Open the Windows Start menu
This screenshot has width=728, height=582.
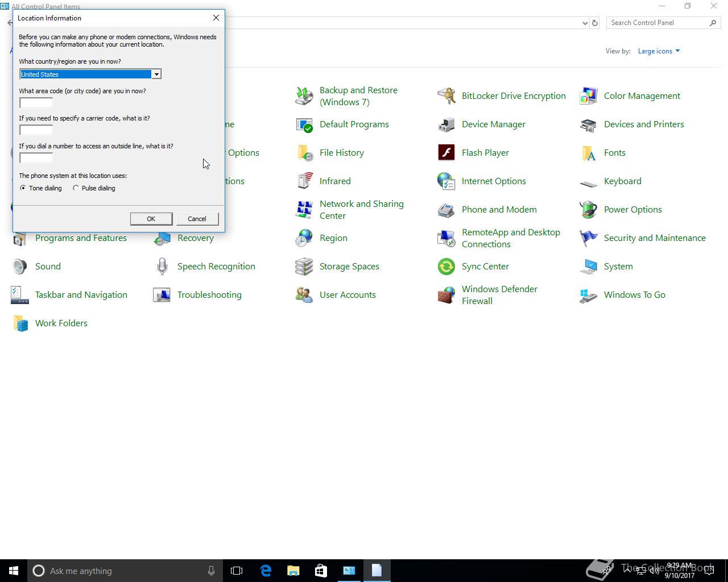pyautogui.click(x=14, y=571)
